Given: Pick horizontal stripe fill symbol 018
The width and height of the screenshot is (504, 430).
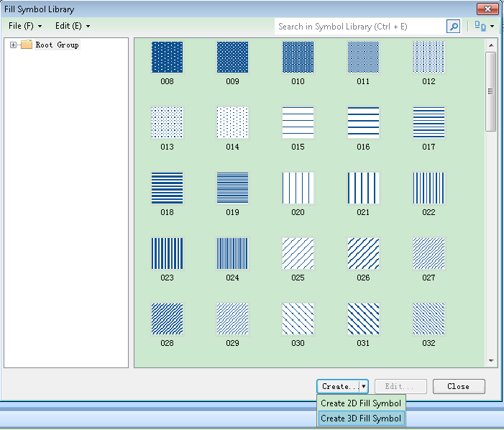Looking at the screenshot, I should 167,188.
